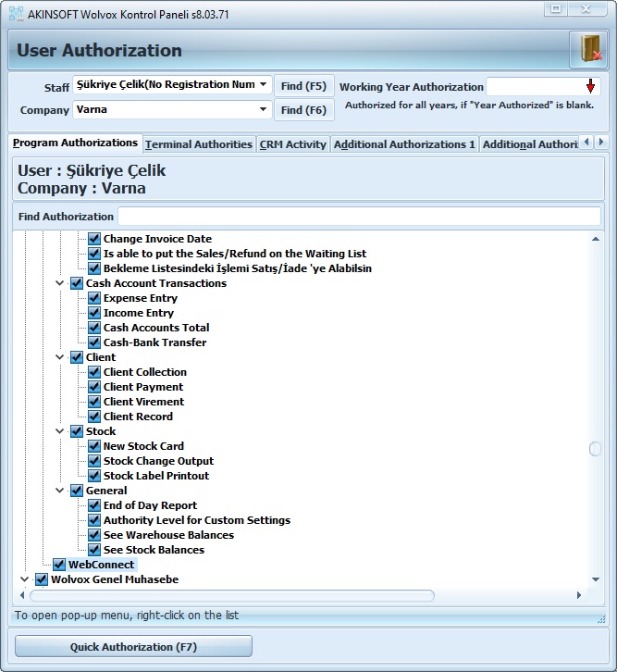Open the partially visible Additional Authori tab
Screen dimensions: 617x672
(530, 144)
